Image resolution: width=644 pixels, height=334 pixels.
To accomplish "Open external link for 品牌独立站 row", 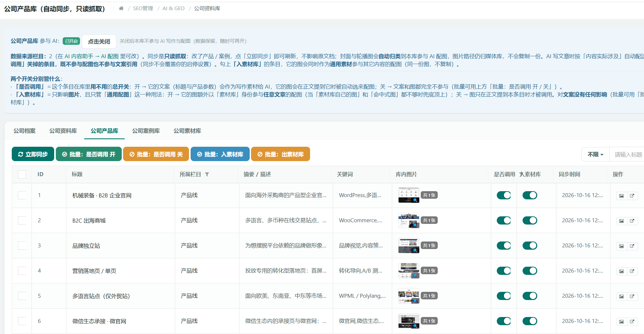I will pyautogui.click(x=632, y=246).
